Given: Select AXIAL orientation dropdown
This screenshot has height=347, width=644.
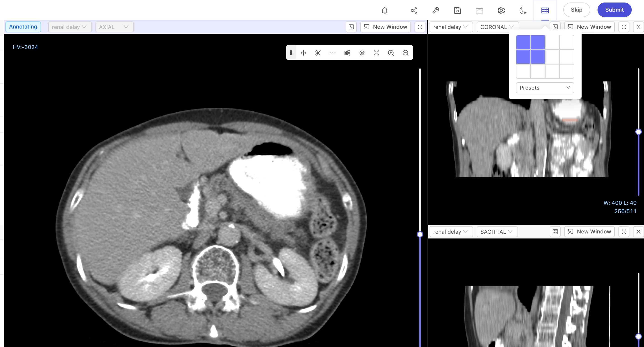Looking at the screenshot, I should click(x=113, y=27).
